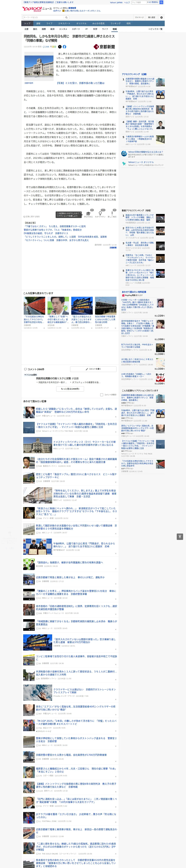
Task: Open 国保逃れ指摘受け、維新が全所属議員 article
Action: pos(70,562)
